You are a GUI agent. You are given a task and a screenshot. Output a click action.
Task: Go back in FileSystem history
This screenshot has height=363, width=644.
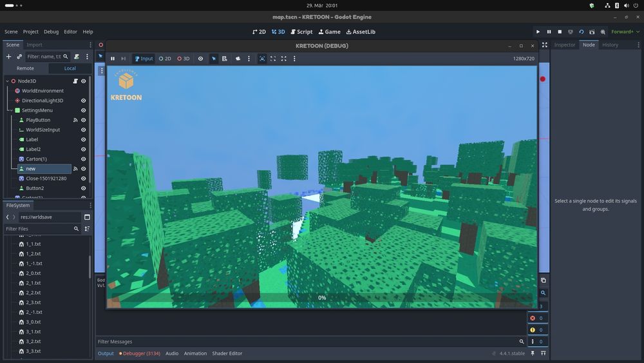[x=7, y=217]
